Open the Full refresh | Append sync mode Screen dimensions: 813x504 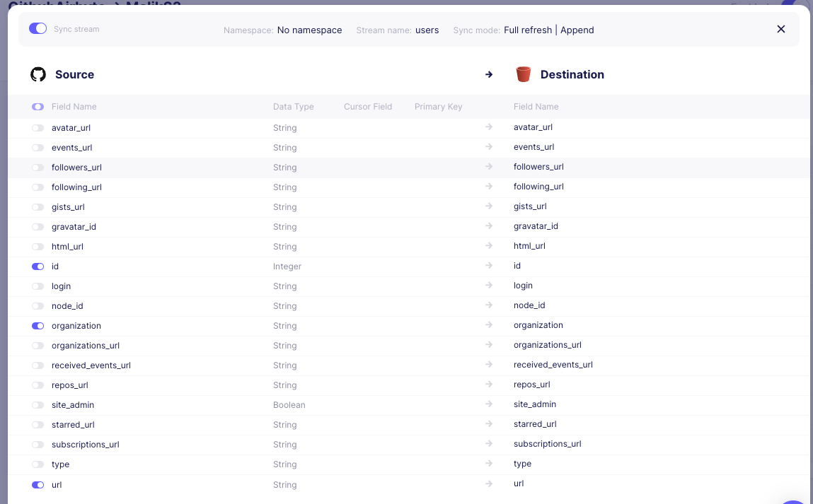(548, 30)
